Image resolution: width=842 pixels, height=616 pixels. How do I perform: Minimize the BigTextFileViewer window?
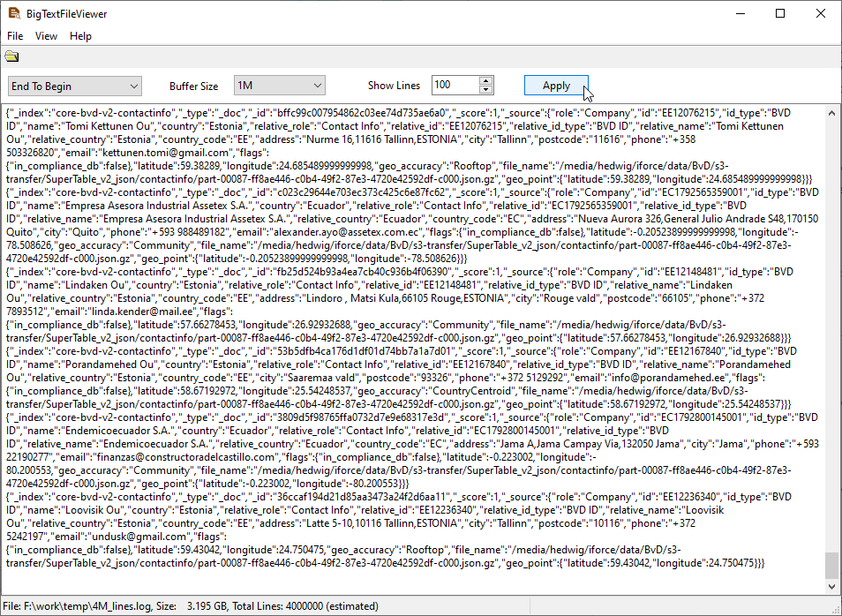point(741,13)
